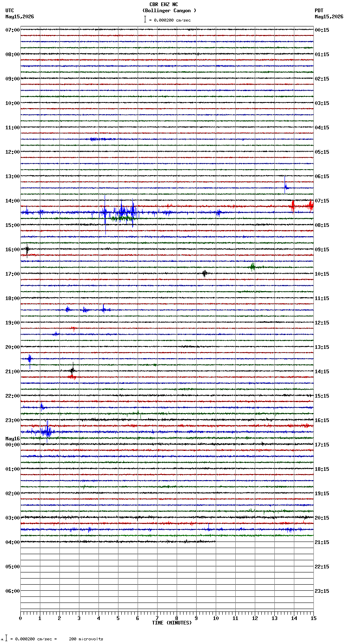Select the 01:00 UTC time label

point(13,469)
